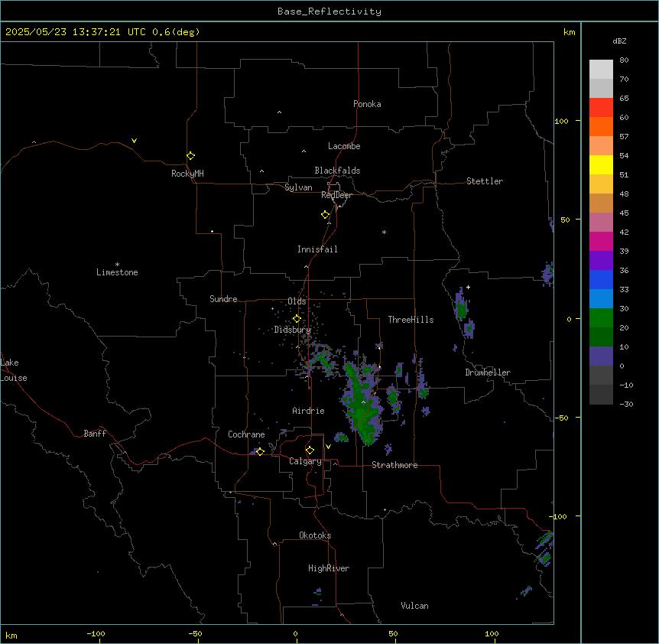Click the yellow diamond marker below Cochrane

coord(260,451)
